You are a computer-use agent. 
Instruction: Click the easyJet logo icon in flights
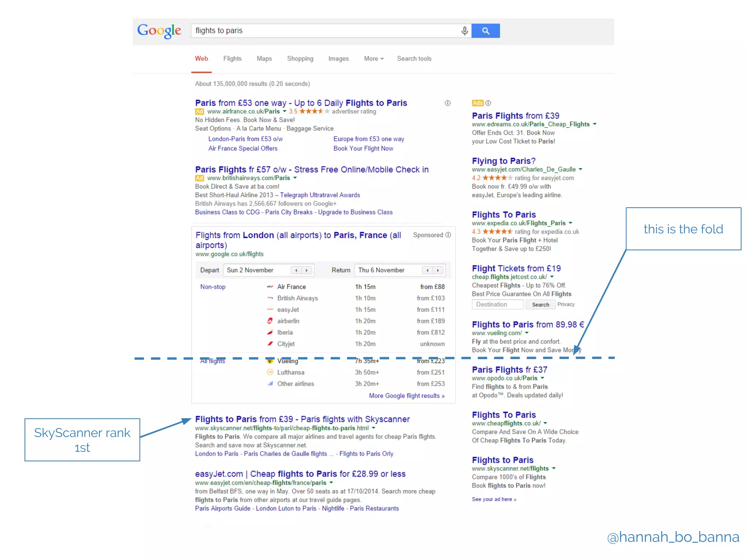(270, 310)
